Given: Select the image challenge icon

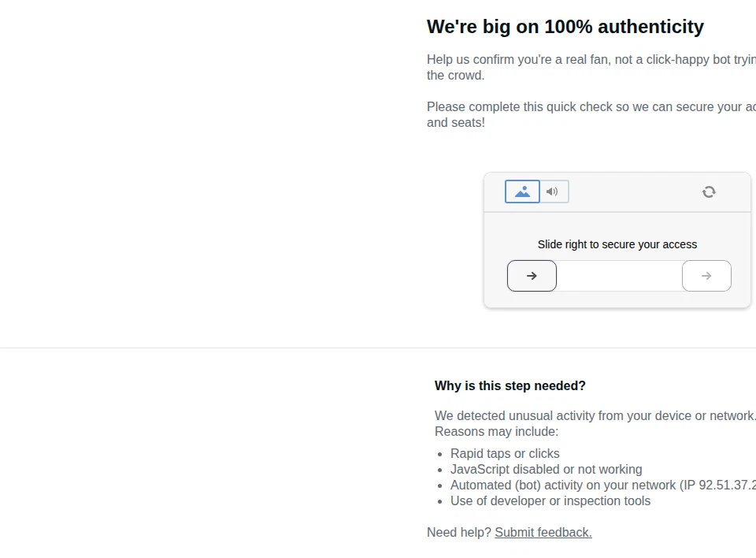Looking at the screenshot, I should [522, 192].
